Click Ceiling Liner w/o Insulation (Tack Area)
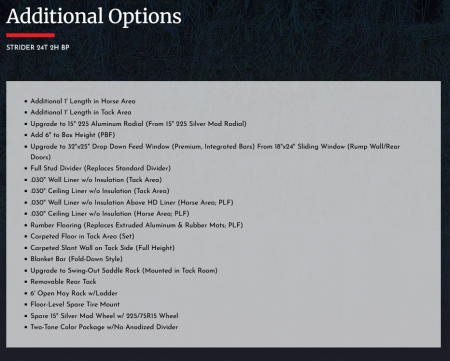This screenshot has height=361, width=450. pyautogui.click(x=100, y=191)
